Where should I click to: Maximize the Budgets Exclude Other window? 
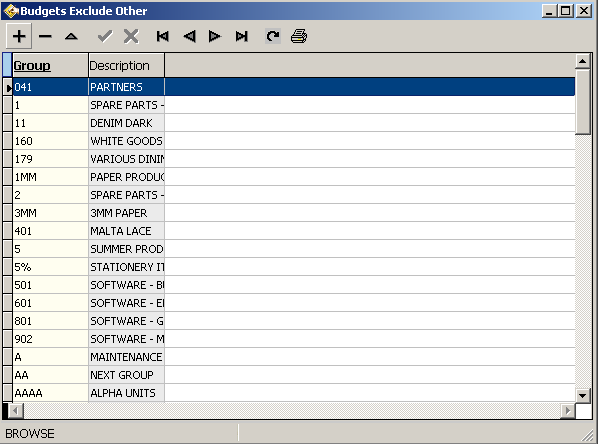point(566,10)
